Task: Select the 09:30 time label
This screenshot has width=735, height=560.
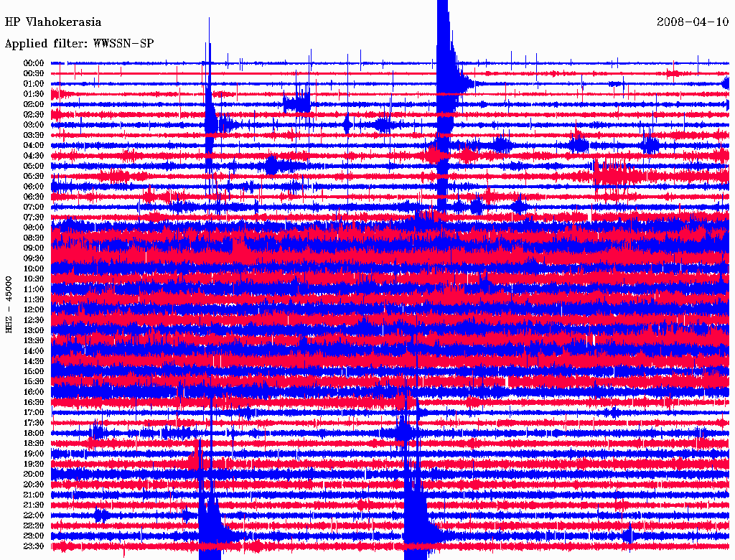Action: (34, 258)
